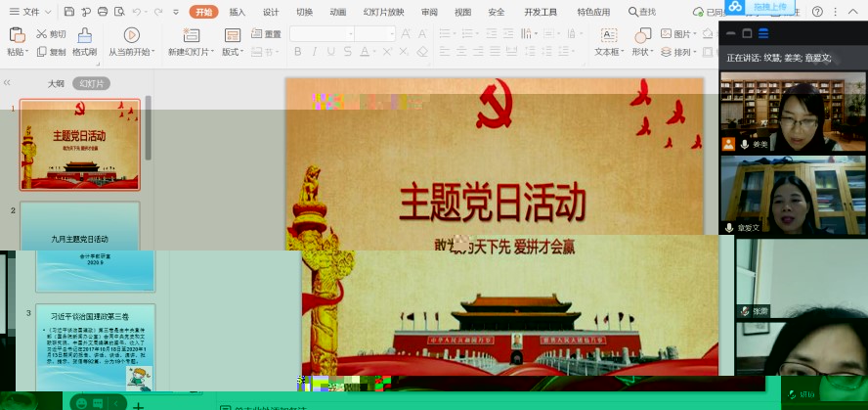Click the Help question mark icon

click(817, 12)
